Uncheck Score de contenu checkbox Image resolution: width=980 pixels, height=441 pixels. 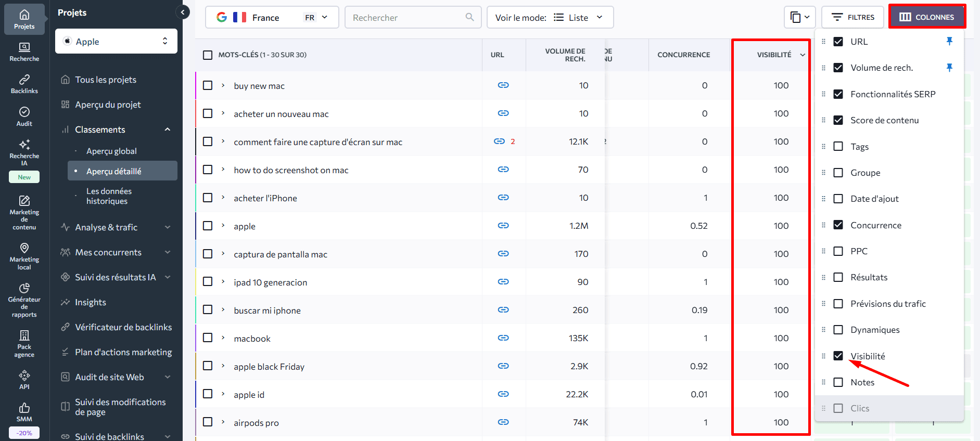coord(838,120)
